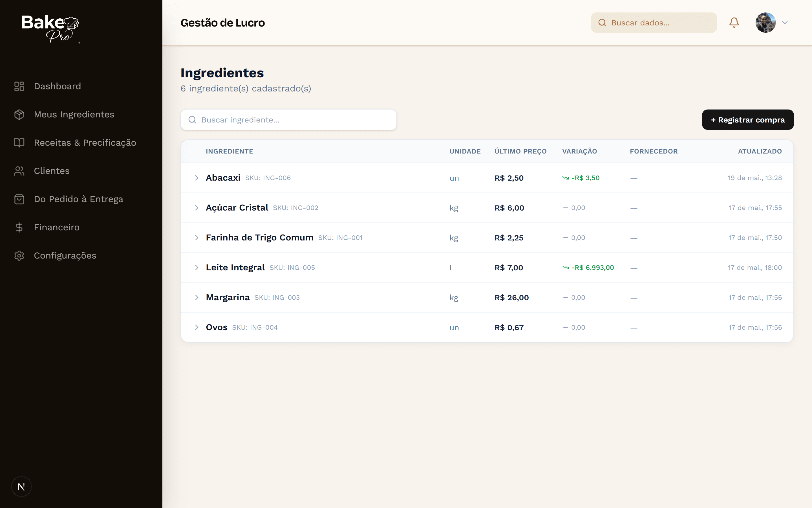Click the SKU: ING-004 label
The width and height of the screenshot is (812, 508).
(255, 327)
